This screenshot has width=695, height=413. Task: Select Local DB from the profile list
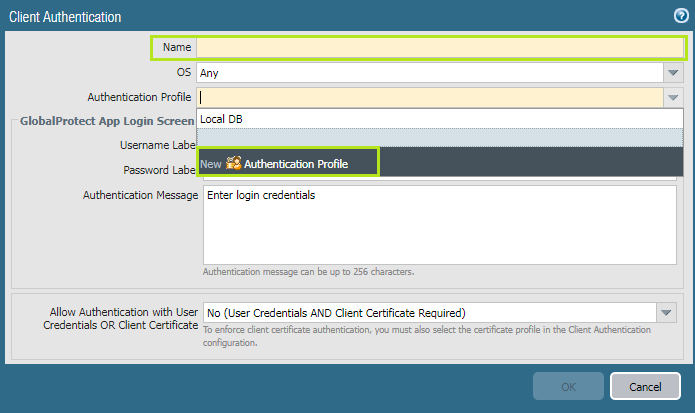coord(440,119)
